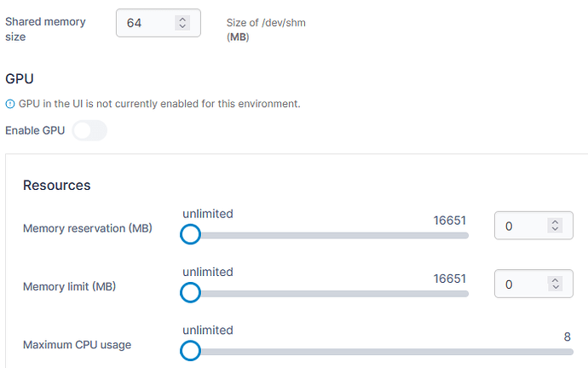Screen dimensions: 588x368
Task: Click the Memory reservation number field
Action: tap(522, 227)
